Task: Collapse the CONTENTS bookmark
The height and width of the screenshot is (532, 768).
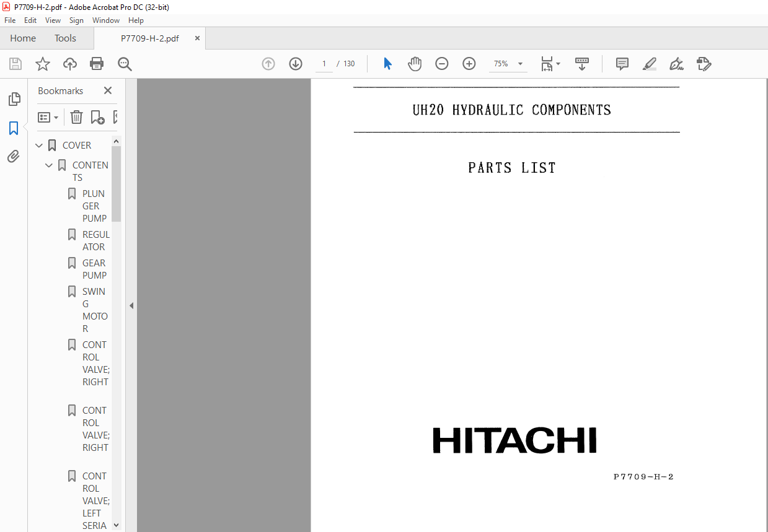Action: 49,165
